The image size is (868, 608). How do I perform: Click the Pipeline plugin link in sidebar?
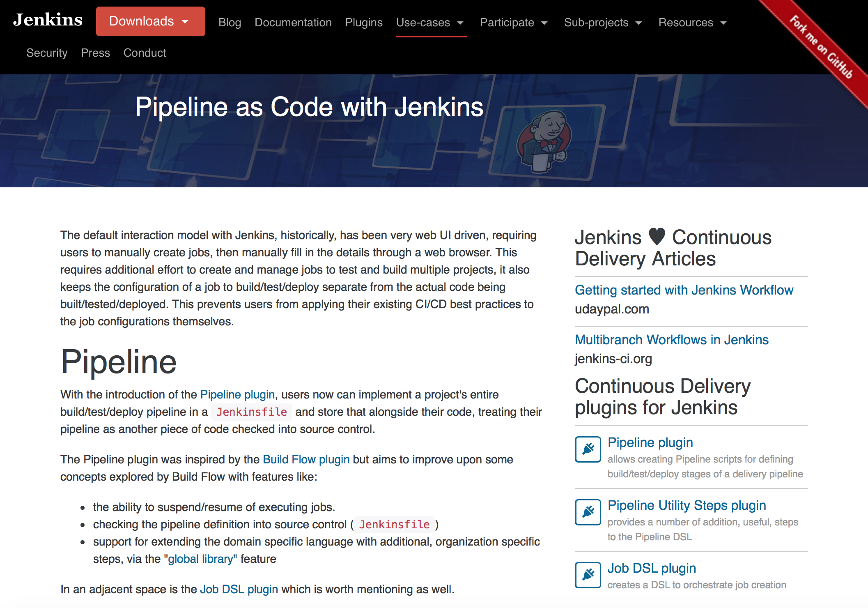click(649, 441)
